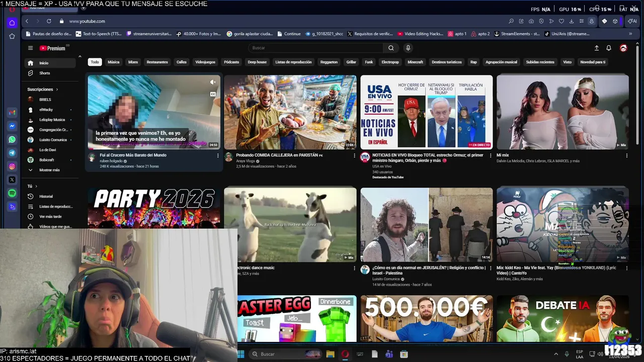Open Gmail from the Opera sidebar
Image resolution: width=644 pixels, height=362 pixels.
pos(12,113)
